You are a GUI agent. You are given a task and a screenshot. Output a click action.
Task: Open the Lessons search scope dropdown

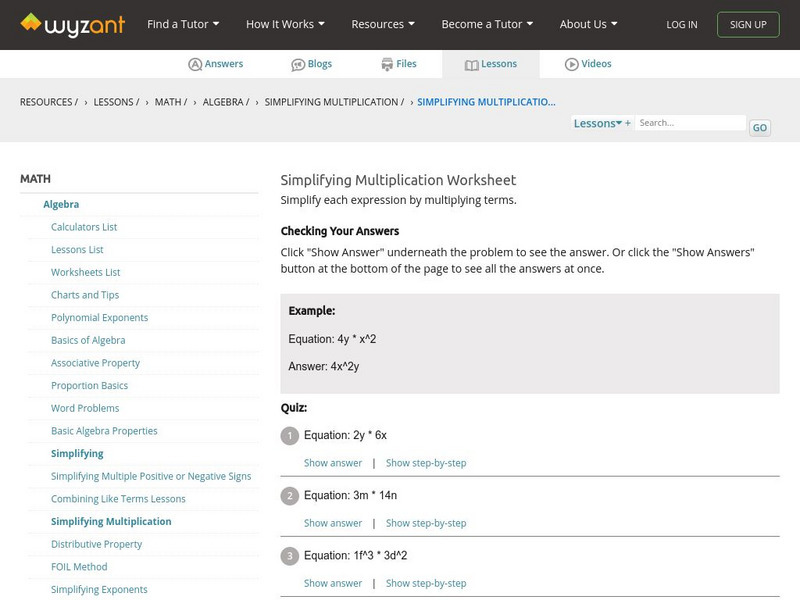(601, 123)
